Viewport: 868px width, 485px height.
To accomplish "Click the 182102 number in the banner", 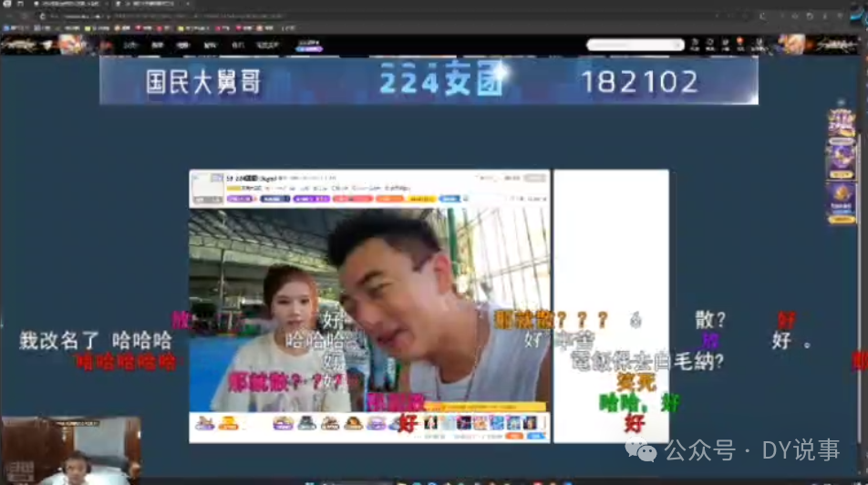I will 639,82.
